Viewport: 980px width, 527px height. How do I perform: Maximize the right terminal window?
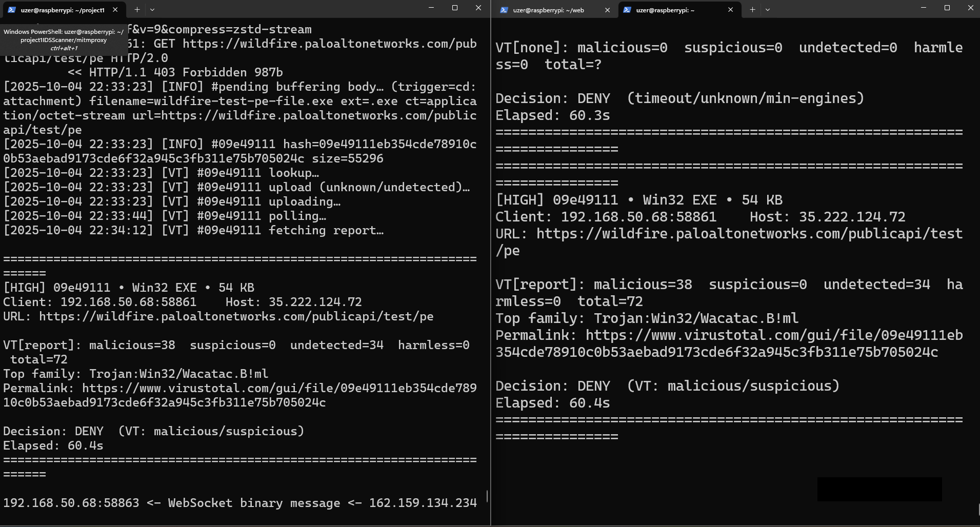click(948, 8)
